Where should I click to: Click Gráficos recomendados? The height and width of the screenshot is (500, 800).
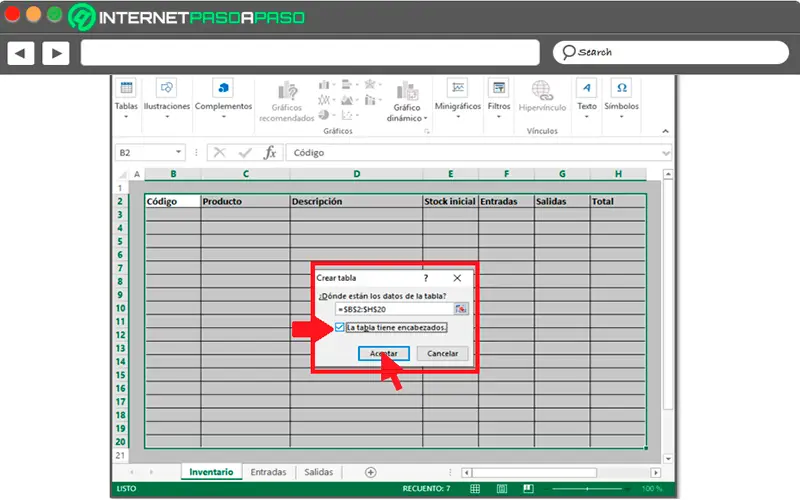coord(287,102)
